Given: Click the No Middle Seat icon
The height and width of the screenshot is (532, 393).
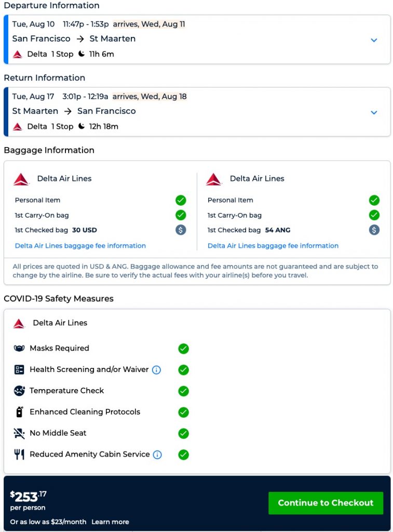Looking at the screenshot, I should click(x=19, y=433).
